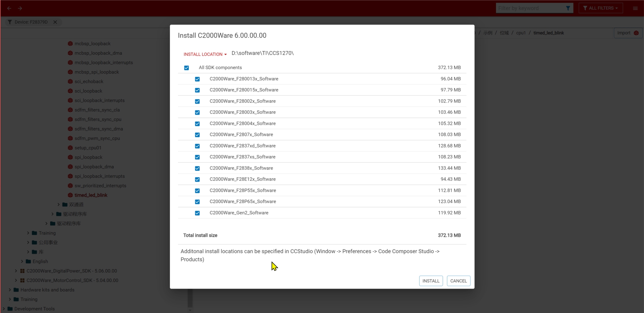Image resolution: width=644 pixels, height=313 pixels.
Task: Uncheck All SDK components
Action: [187, 68]
